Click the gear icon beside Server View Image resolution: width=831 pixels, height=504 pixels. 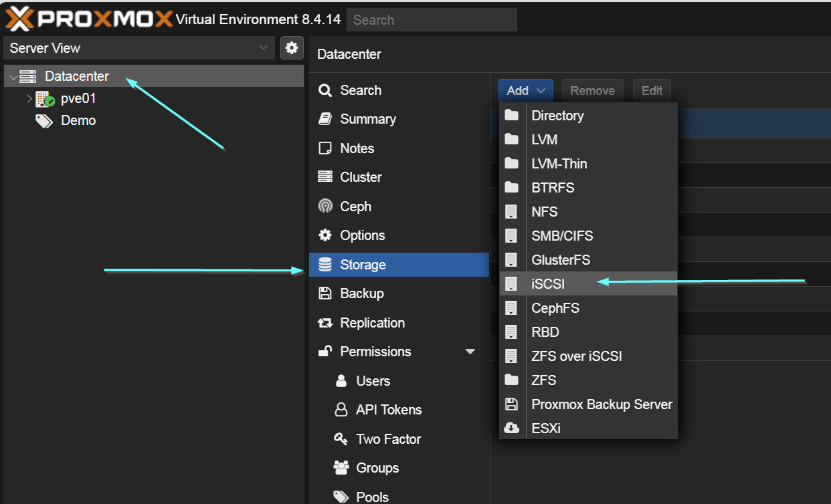coord(291,47)
